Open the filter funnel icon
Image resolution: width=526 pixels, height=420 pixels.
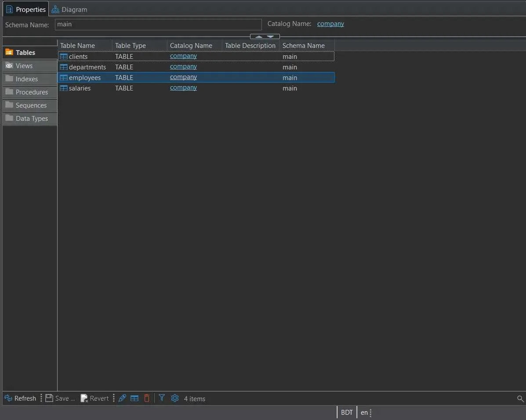coord(162,398)
